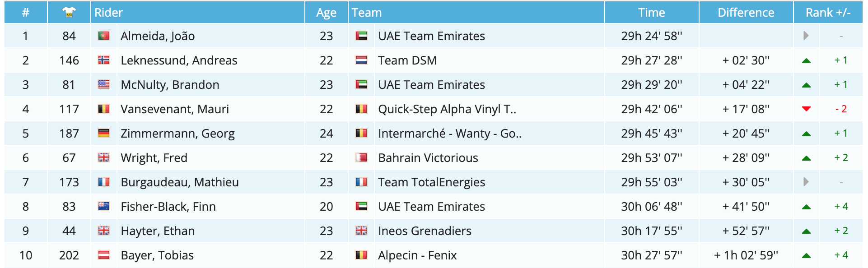Open the Ineos Grenadiers team link

tap(425, 231)
